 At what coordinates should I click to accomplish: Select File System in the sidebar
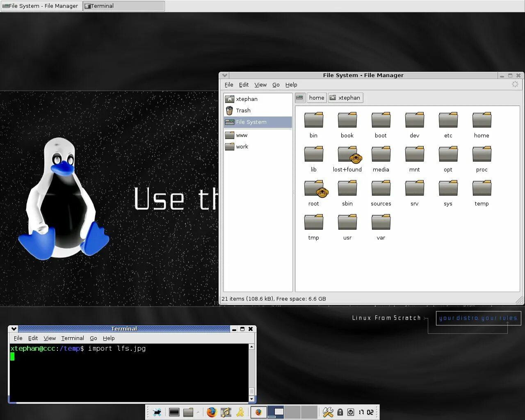(258, 122)
